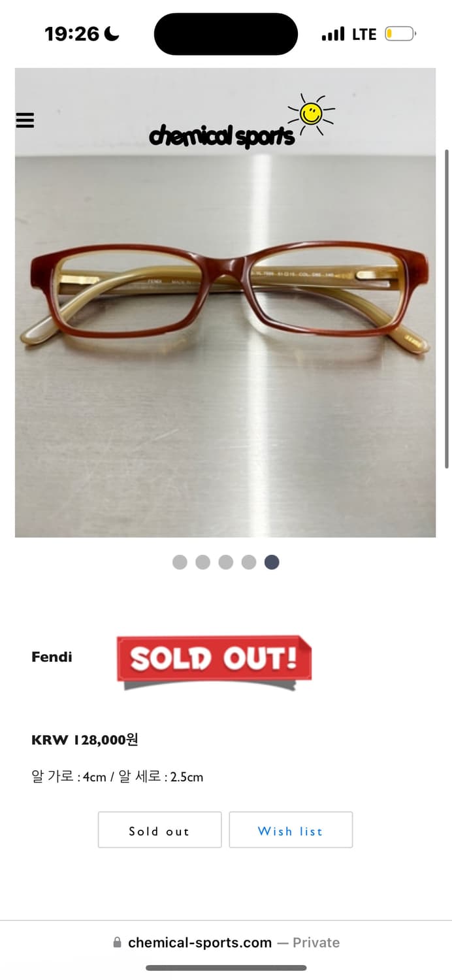This screenshot has height=980, width=452.
Task: Tap the cellular signal bars icon
Action: click(333, 34)
